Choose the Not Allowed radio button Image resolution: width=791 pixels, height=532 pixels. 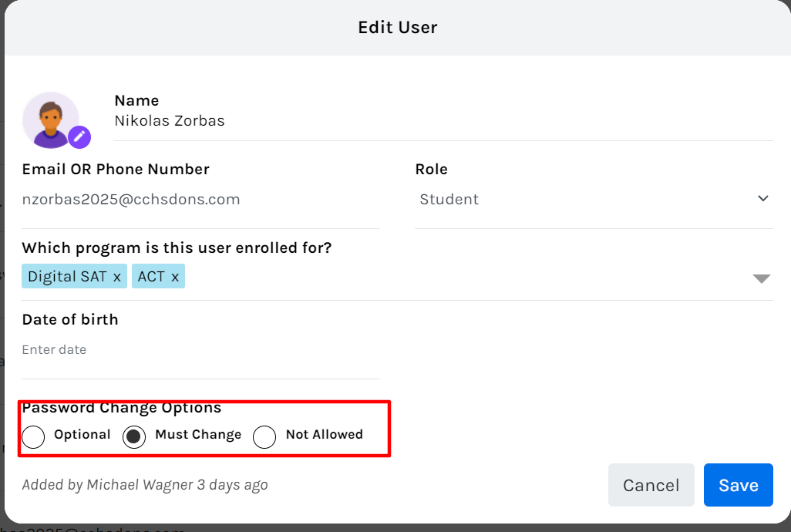coord(264,437)
